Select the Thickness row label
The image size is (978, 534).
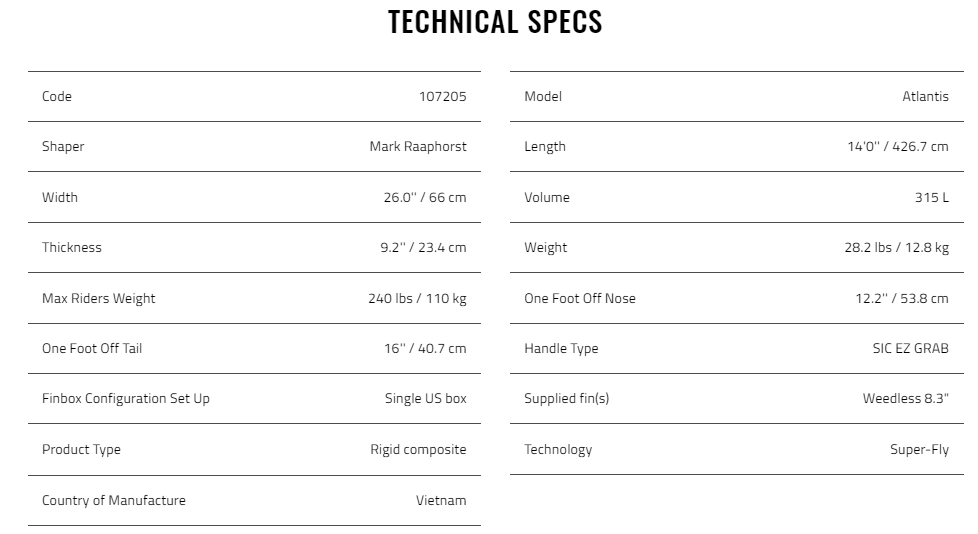tap(72, 248)
